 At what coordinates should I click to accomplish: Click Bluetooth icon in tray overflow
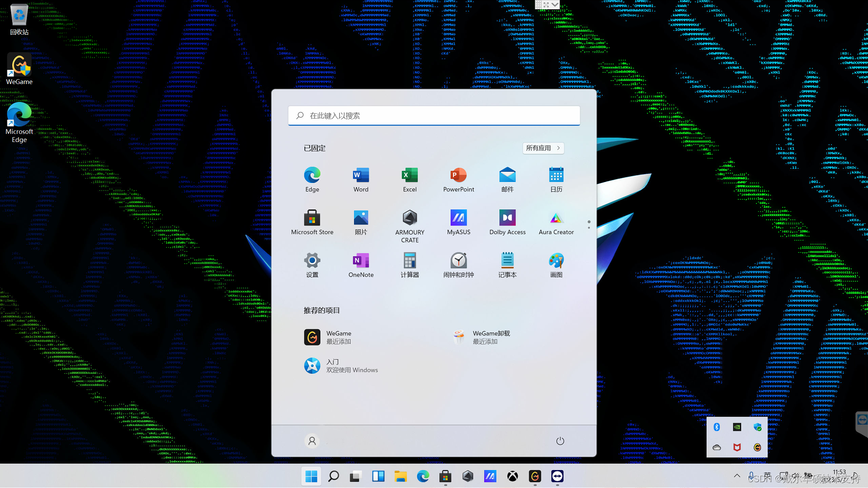pyautogui.click(x=717, y=427)
